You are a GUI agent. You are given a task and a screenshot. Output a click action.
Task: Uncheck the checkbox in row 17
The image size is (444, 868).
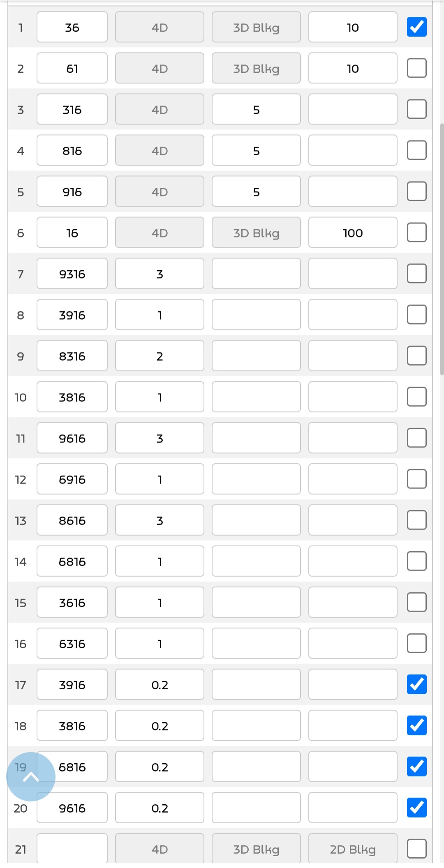pyautogui.click(x=416, y=684)
